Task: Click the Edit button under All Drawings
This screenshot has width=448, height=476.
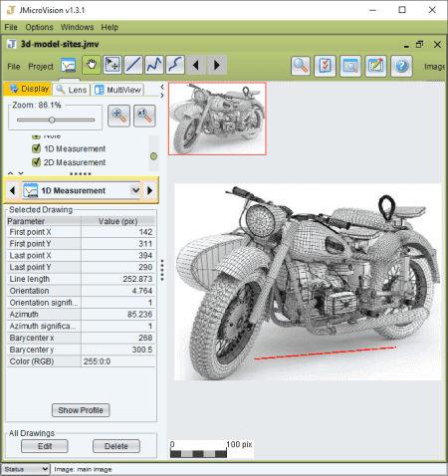Action: pos(45,446)
